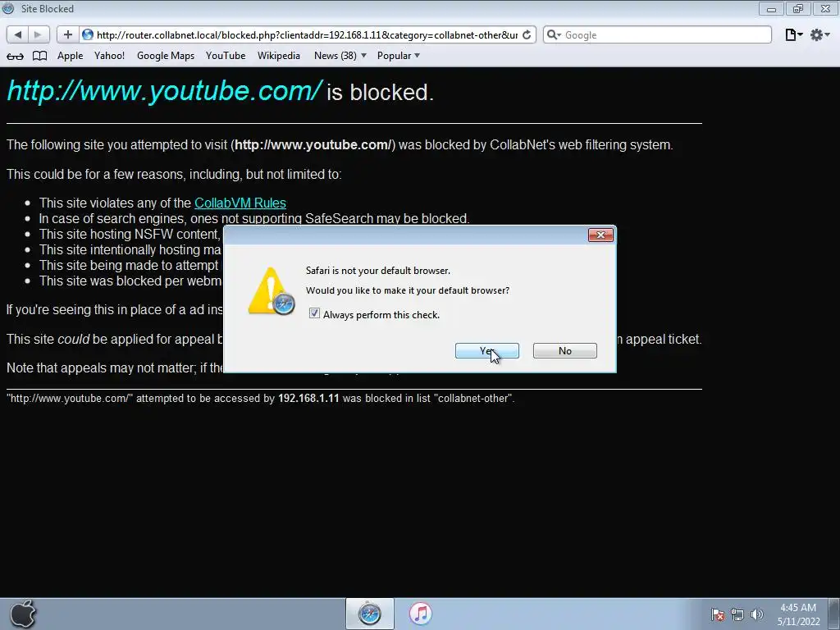
Task: Click the Safari icon in the title bar
Action: [8, 8]
